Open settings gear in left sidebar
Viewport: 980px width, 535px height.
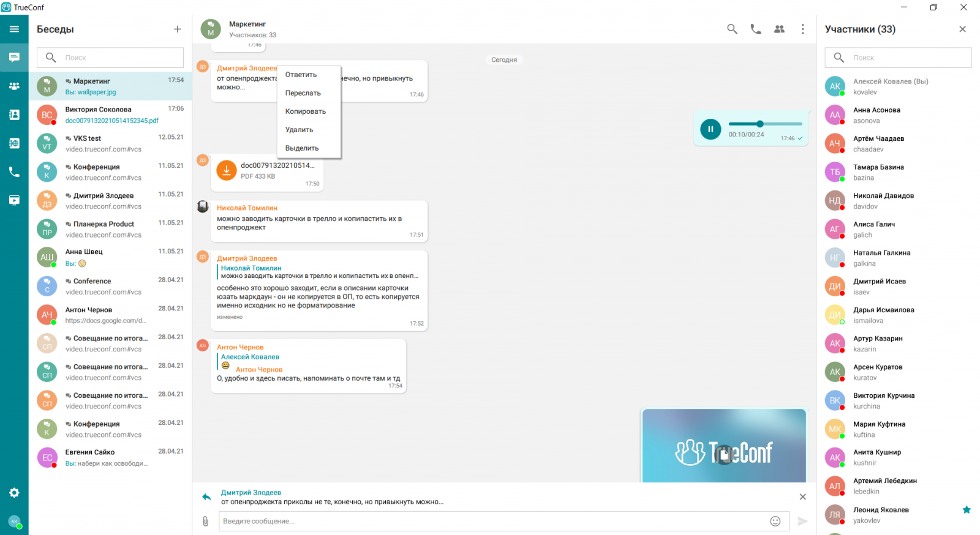point(14,493)
